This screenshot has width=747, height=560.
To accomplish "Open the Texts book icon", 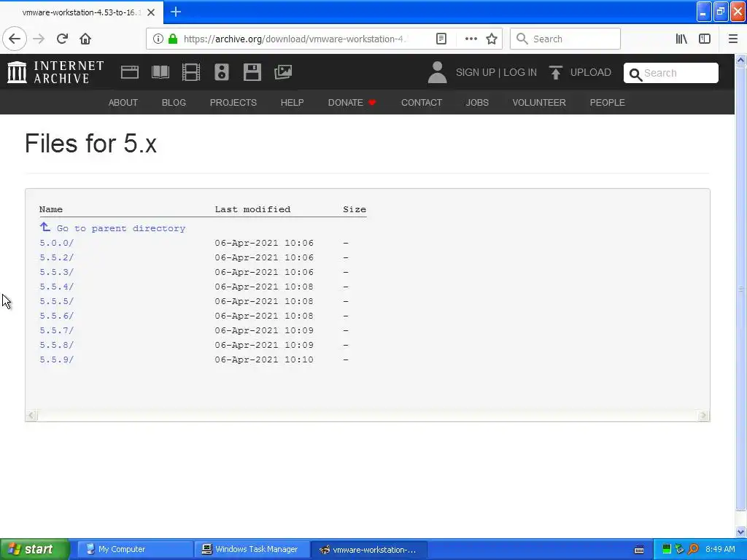I will (160, 72).
